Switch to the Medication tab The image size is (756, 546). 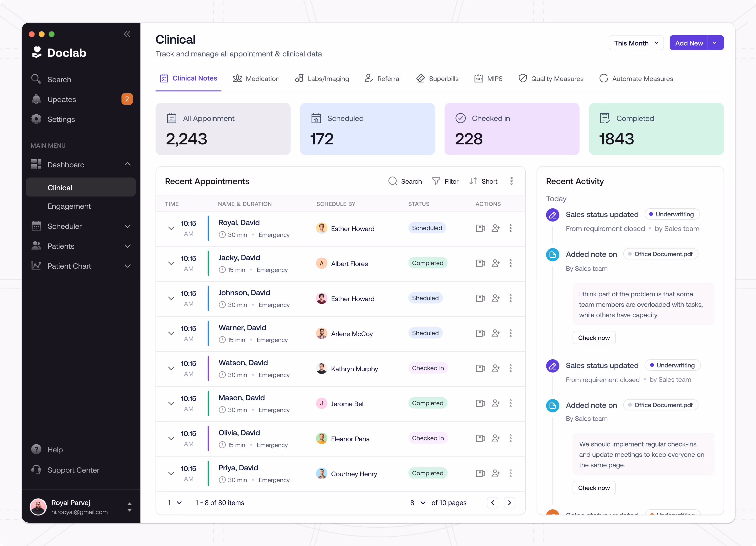coord(256,79)
